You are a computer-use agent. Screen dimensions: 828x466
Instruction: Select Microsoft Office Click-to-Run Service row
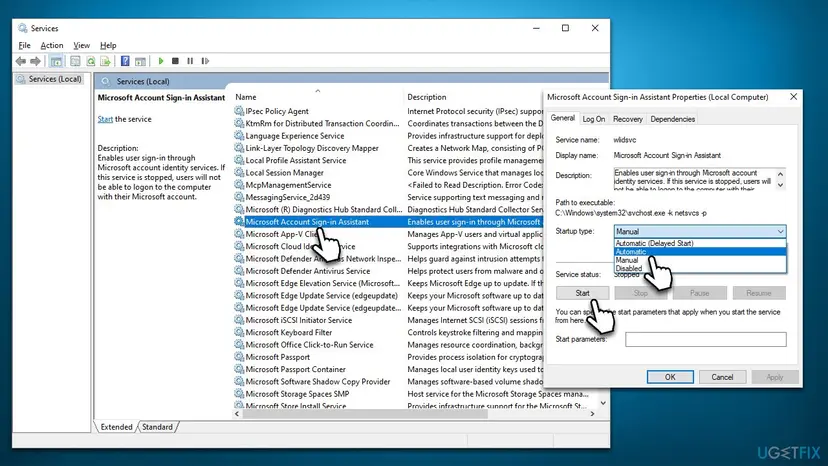[388, 345]
